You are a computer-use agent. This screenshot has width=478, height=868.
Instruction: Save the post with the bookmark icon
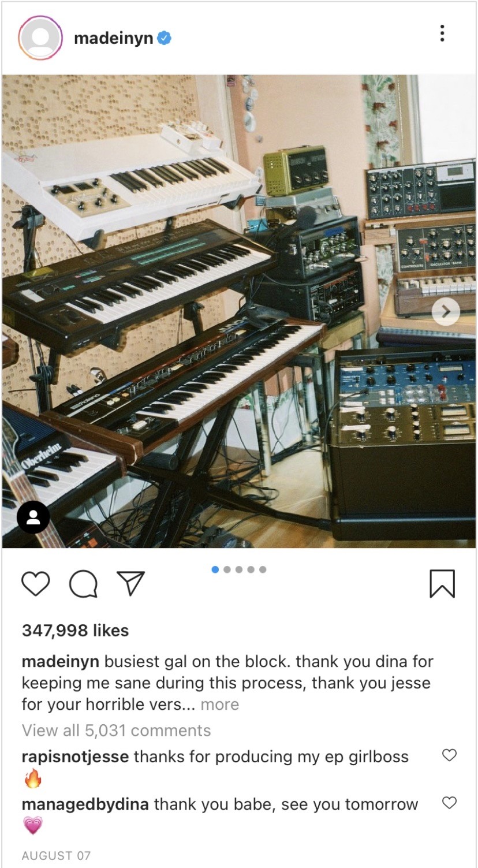coord(442,583)
